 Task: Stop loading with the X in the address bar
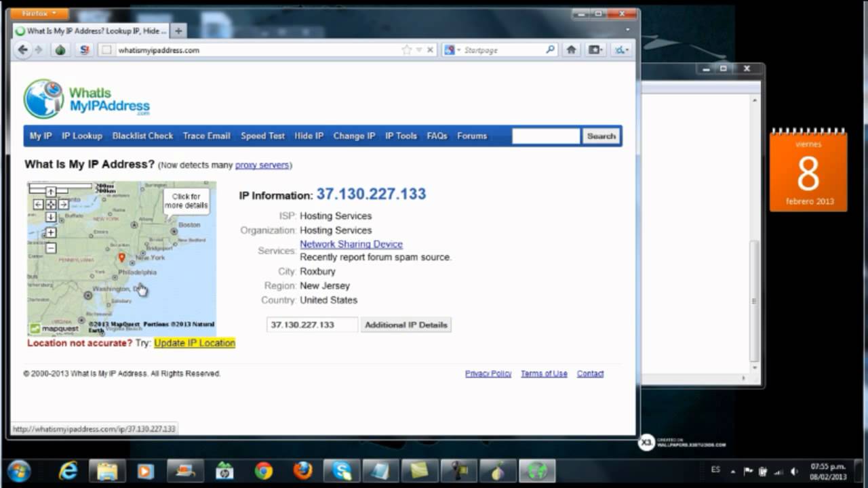[x=430, y=49]
